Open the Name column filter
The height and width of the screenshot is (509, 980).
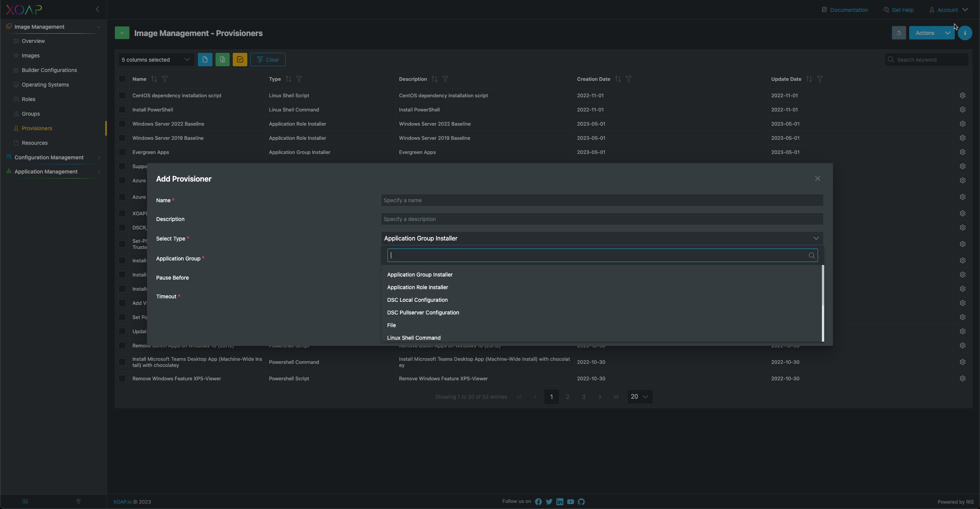(x=165, y=79)
